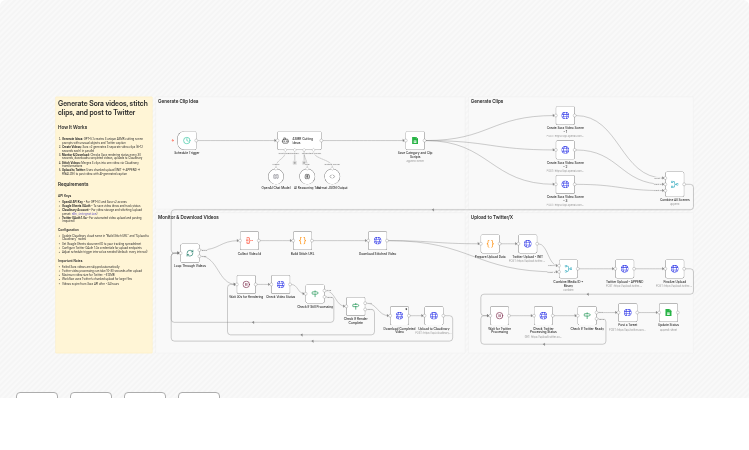749x450 pixels.
Task: Select the Monitor & Download Videos group label
Action: click(188, 217)
